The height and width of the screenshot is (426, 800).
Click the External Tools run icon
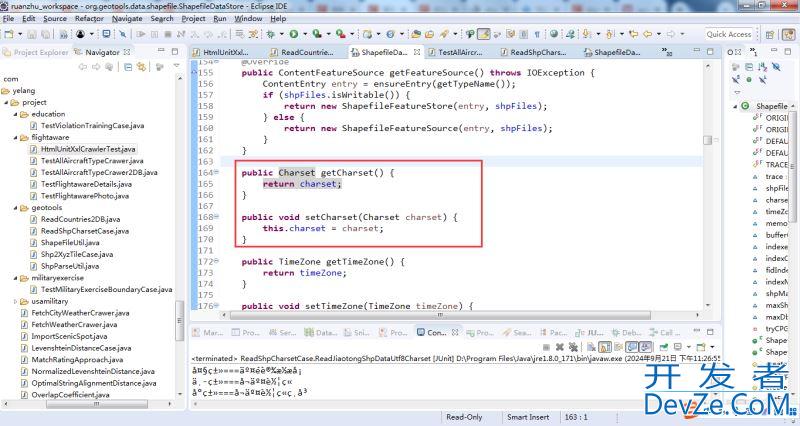[340, 34]
